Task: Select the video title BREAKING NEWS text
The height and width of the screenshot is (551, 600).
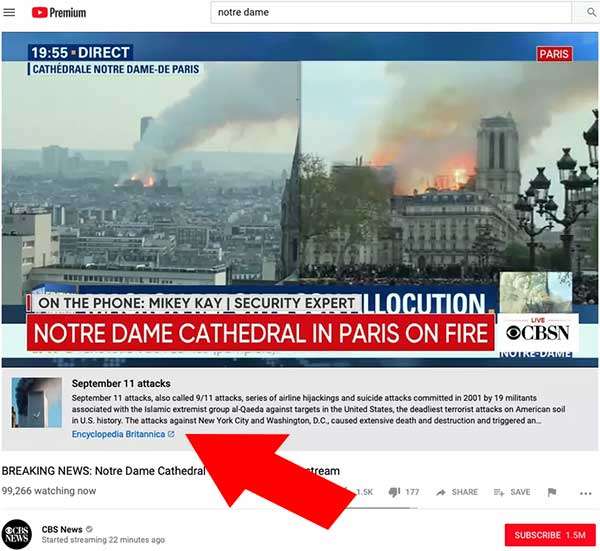Action: [170, 471]
